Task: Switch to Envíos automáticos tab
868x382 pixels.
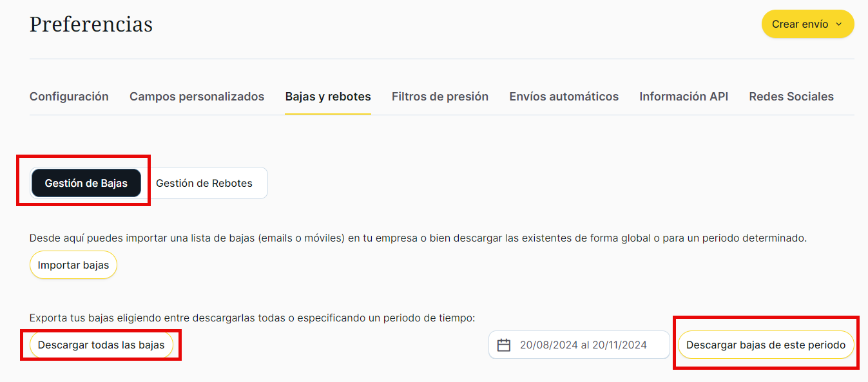Action: coord(564,97)
